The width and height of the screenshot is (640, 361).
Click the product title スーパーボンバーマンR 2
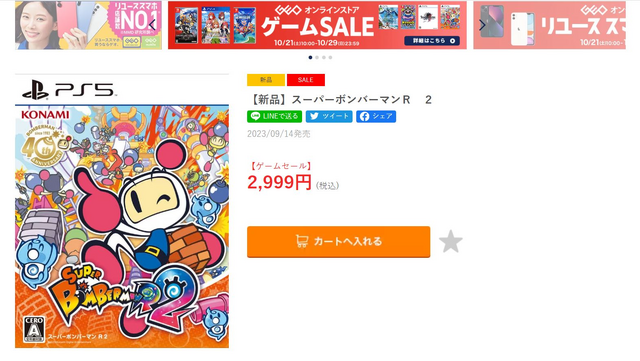341,100
